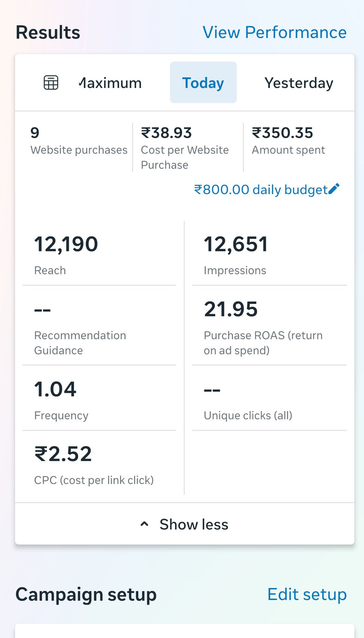Select the Maximum date range tab
The height and width of the screenshot is (638, 364).
point(110,82)
